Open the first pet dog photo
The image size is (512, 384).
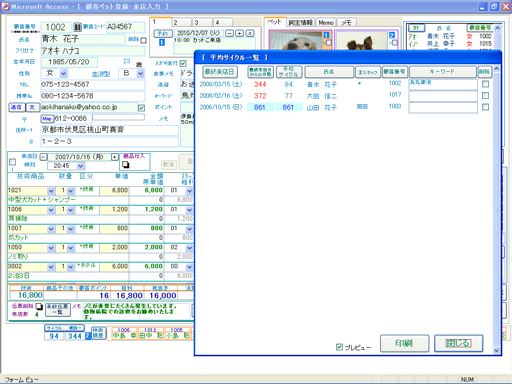click(x=296, y=41)
